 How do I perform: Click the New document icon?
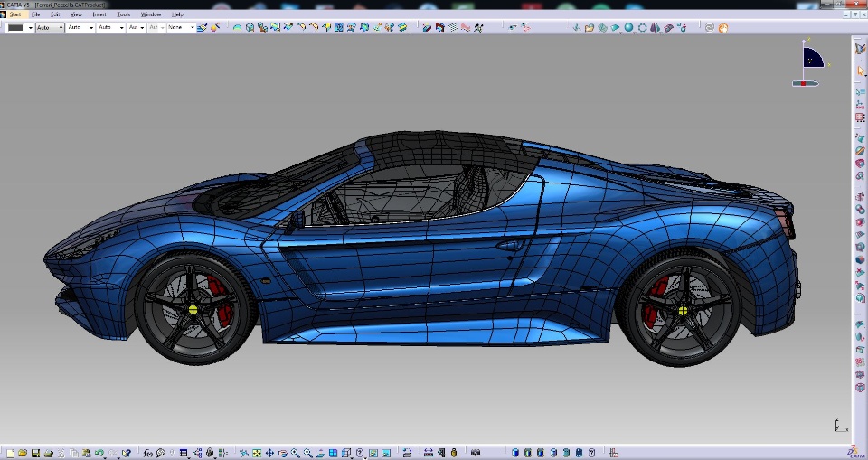point(8,453)
